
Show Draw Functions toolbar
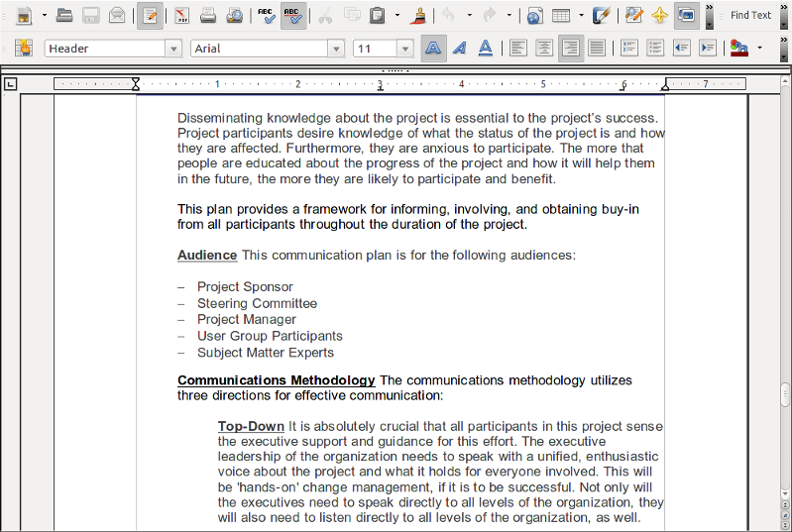pos(601,16)
